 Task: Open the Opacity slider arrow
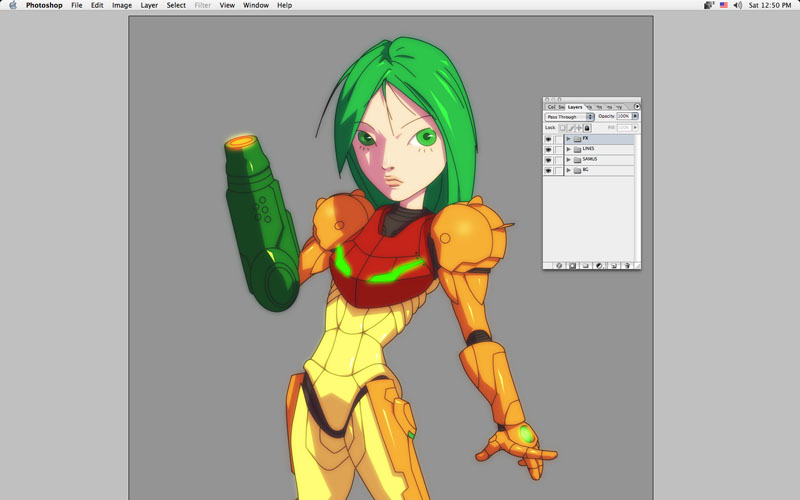pyautogui.click(x=635, y=116)
